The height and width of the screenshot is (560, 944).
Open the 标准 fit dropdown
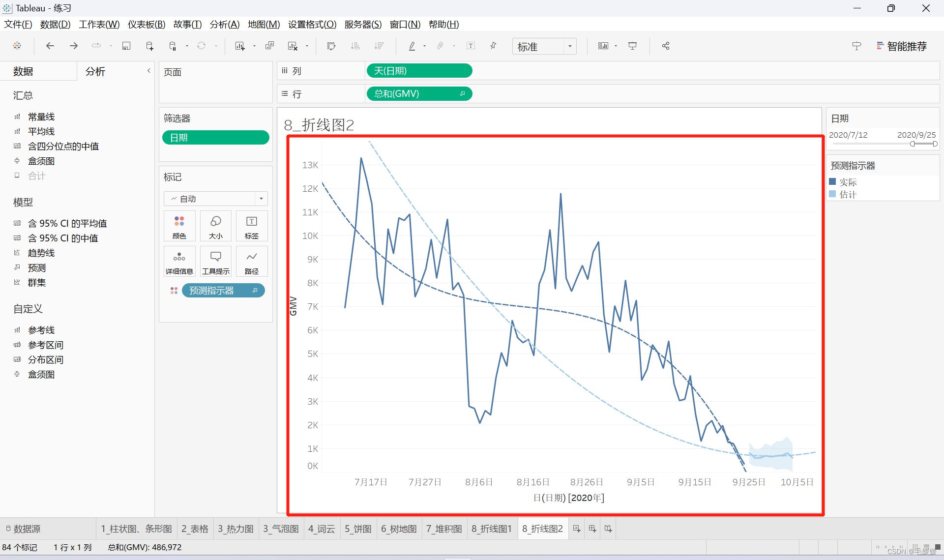(544, 46)
